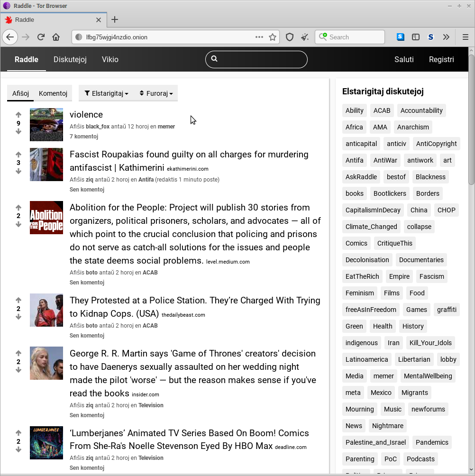Click the back navigation arrow
Image resolution: width=475 pixels, height=476 pixels.
click(x=10, y=37)
